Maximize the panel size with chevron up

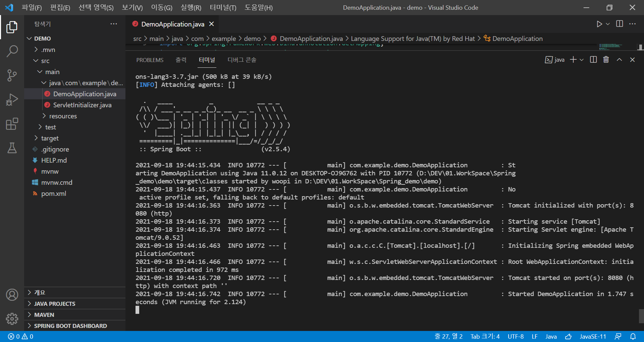(619, 59)
